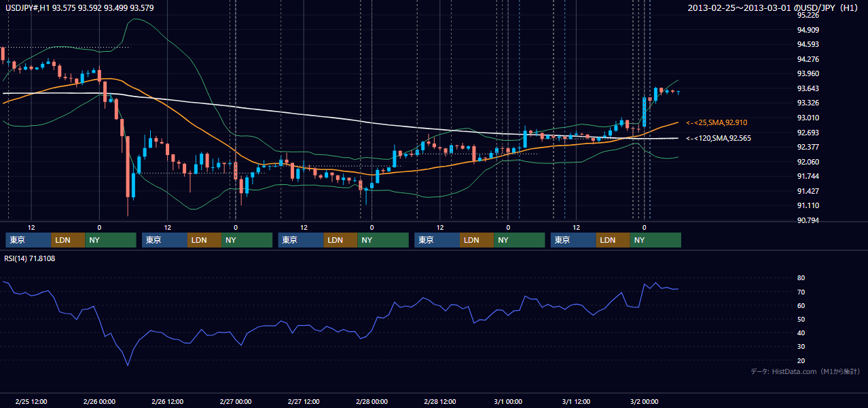This screenshot has height=408, width=868.
Task: Click the 120 SMA label showing 92.565
Action: click(x=719, y=138)
